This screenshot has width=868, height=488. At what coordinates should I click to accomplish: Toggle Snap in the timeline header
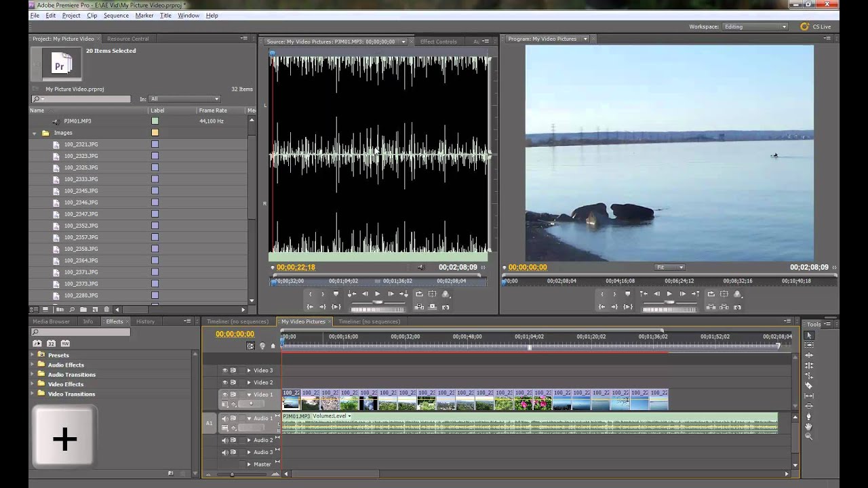tap(251, 346)
